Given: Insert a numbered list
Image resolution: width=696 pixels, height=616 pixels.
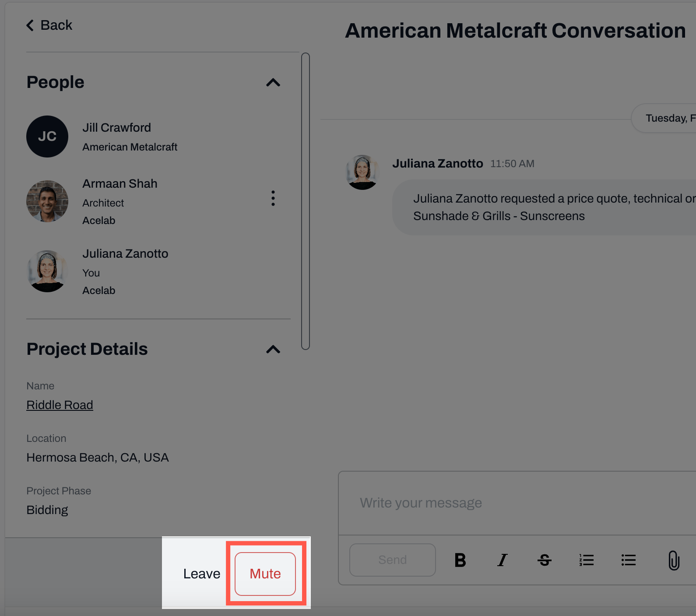Looking at the screenshot, I should point(586,560).
